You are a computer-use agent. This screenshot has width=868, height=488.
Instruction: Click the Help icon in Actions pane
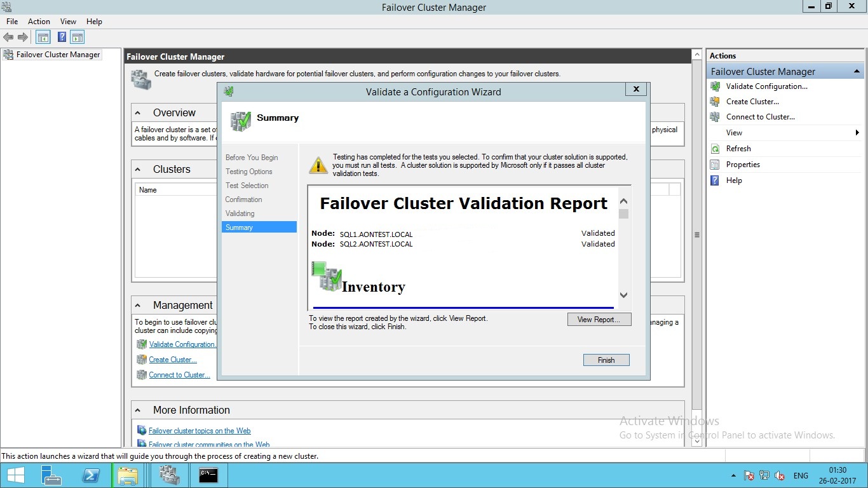(x=715, y=180)
